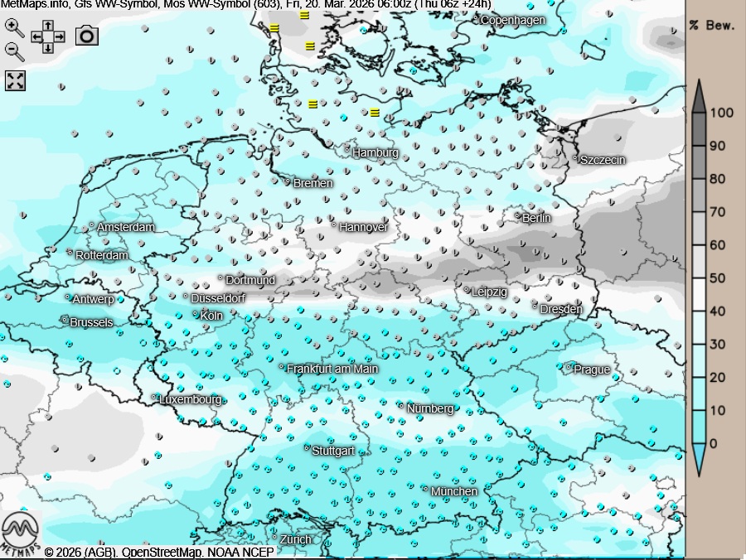Pan the map up with arrow button

pyautogui.click(x=48, y=25)
